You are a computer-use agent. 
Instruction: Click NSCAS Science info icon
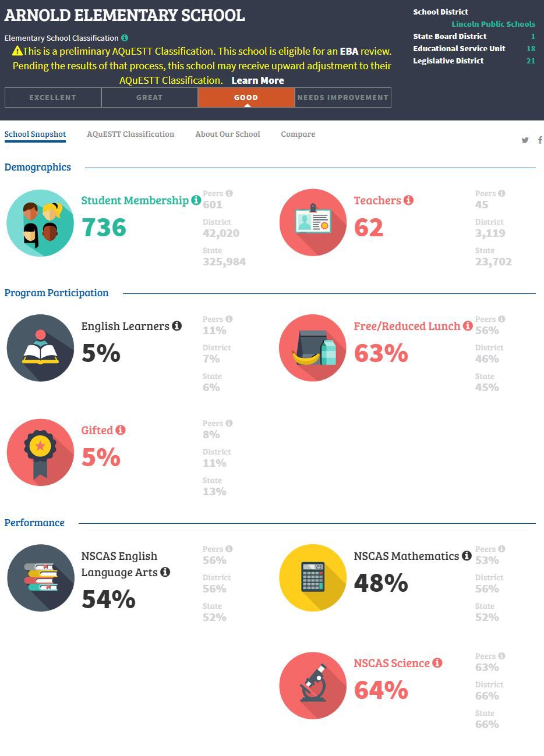click(x=437, y=663)
